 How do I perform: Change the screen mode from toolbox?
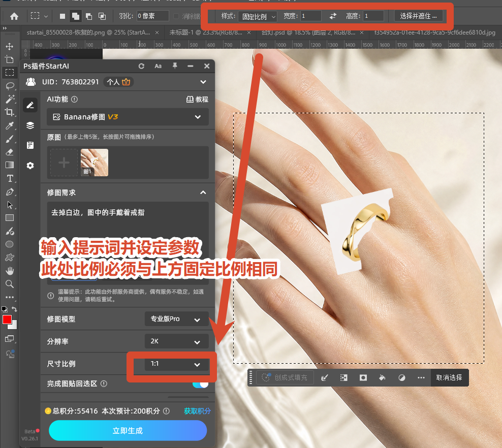pyautogui.click(x=10, y=339)
